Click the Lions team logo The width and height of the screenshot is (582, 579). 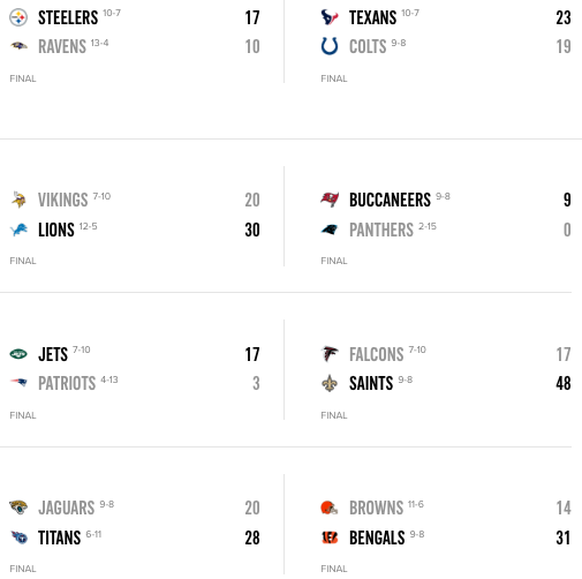coord(19,230)
